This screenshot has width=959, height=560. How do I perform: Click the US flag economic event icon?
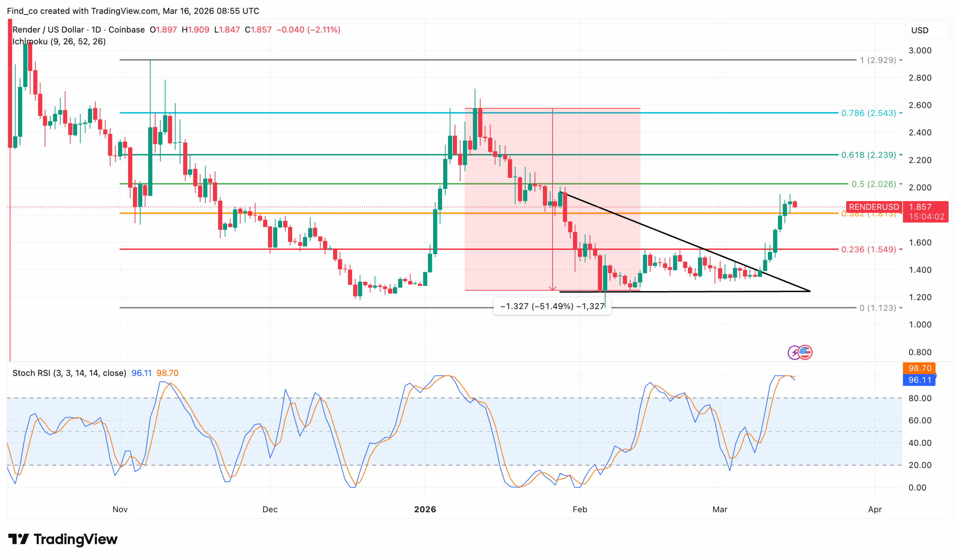tap(805, 352)
